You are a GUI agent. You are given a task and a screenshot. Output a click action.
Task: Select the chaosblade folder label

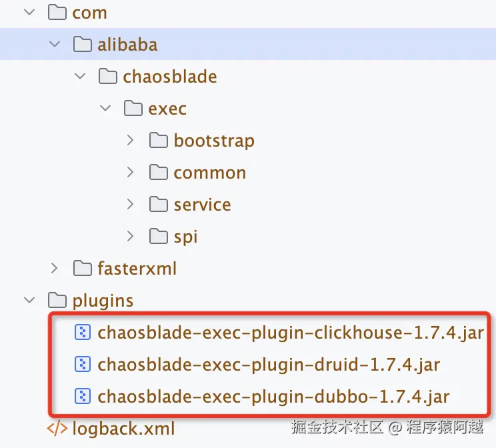[170, 77]
